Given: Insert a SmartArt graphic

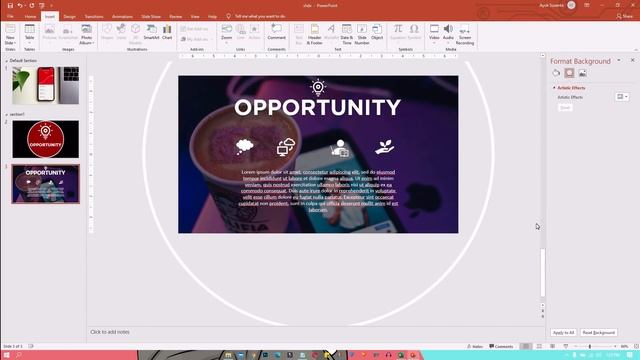Looking at the screenshot, I should [151, 32].
